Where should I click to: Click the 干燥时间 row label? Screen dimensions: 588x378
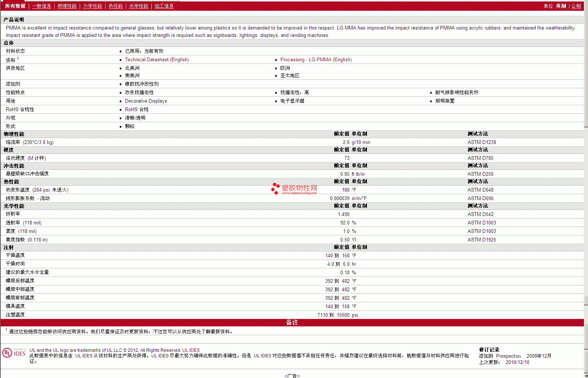pyautogui.click(x=15, y=264)
